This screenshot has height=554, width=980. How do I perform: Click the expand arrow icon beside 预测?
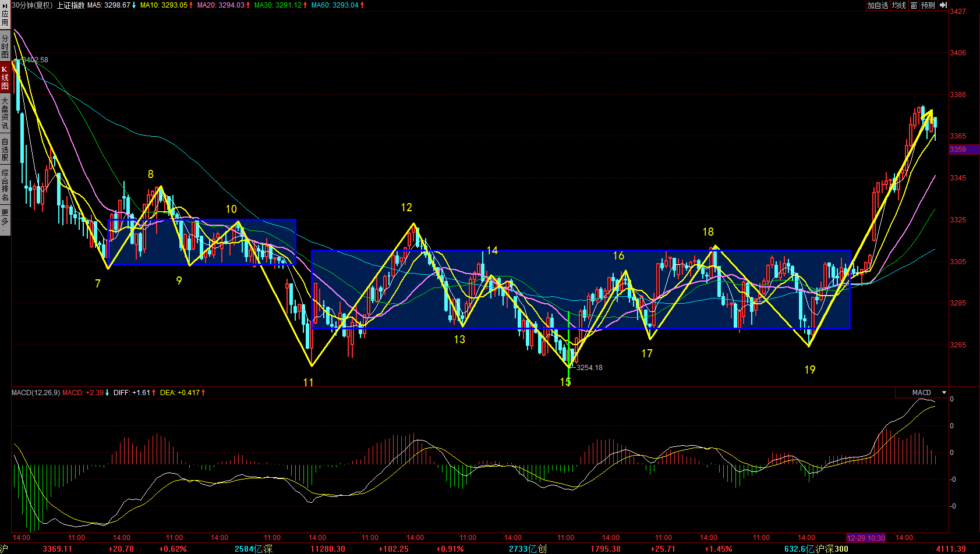[x=943, y=5]
